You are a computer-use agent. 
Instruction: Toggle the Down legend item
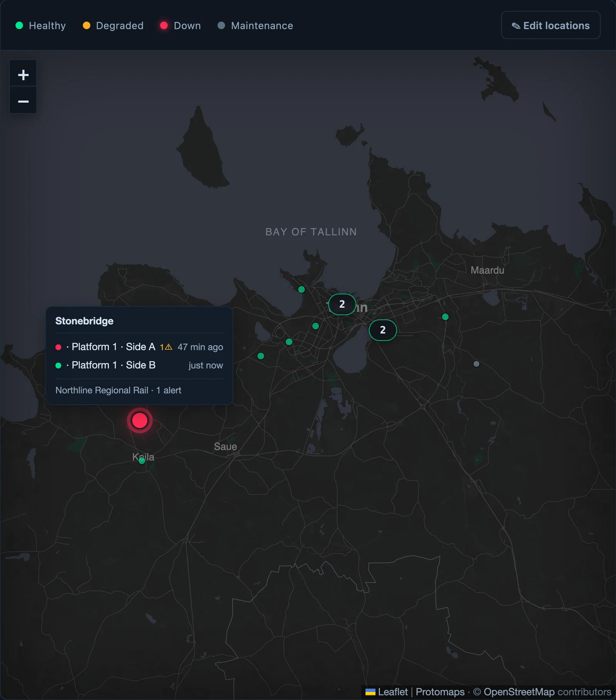pos(180,25)
